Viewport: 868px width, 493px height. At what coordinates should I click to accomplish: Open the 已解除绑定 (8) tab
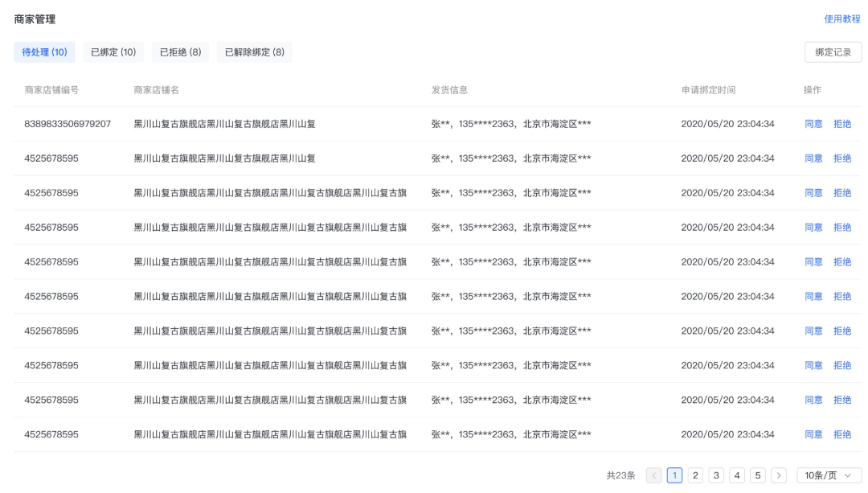point(256,51)
